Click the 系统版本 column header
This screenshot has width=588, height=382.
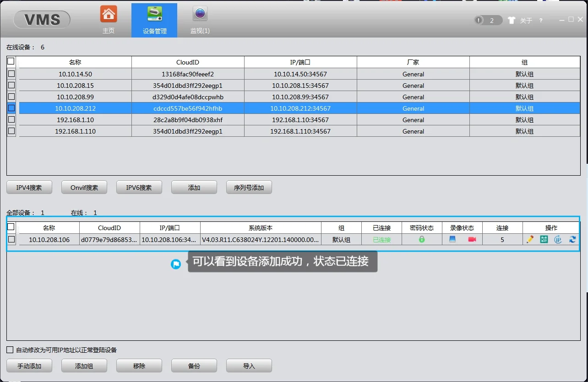[261, 227]
